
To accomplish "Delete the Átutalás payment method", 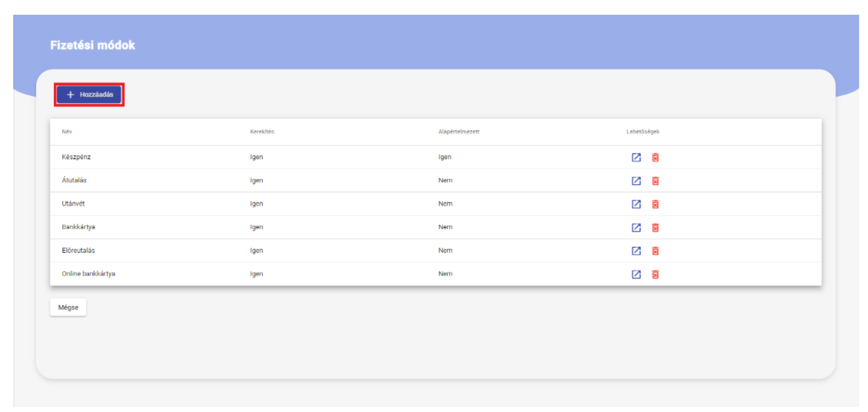I will click(x=655, y=181).
